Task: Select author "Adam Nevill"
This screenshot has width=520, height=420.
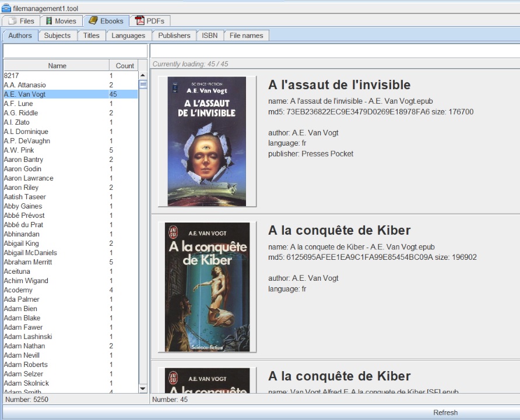Action: tap(71, 355)
